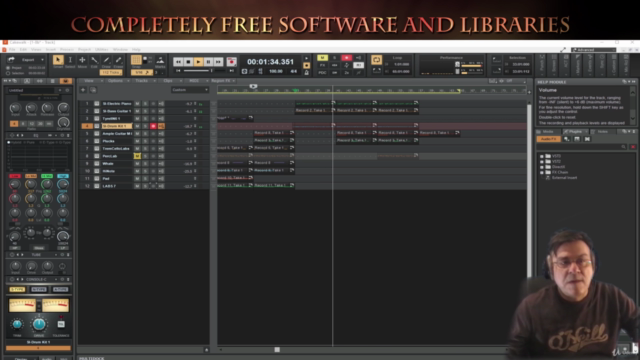Expand the VST3 folder

[x=542, y=156]
